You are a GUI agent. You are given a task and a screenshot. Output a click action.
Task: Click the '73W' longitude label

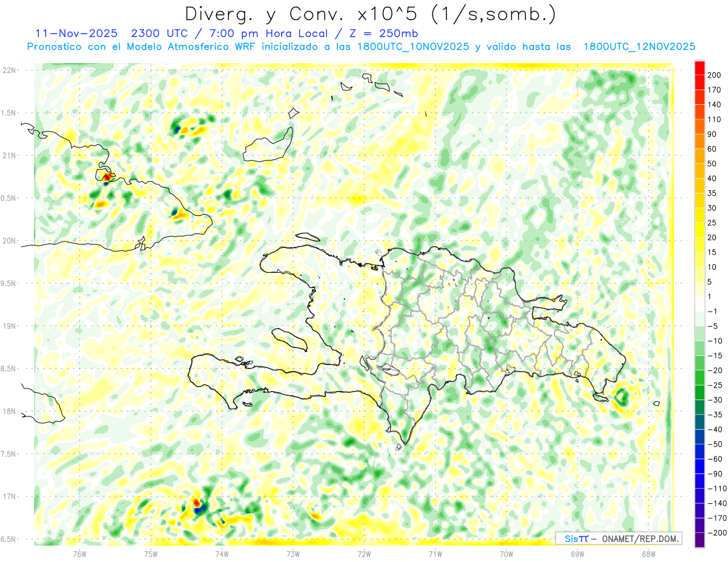(293, 554)
